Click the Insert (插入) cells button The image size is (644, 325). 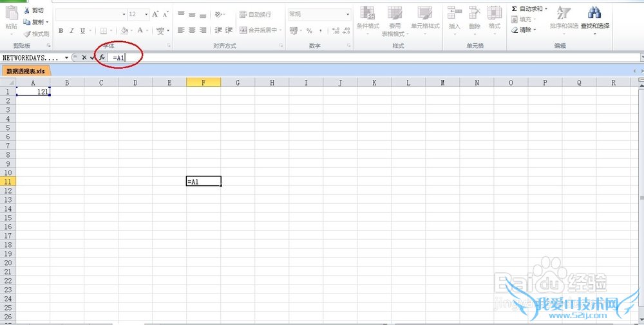[454, 20]
